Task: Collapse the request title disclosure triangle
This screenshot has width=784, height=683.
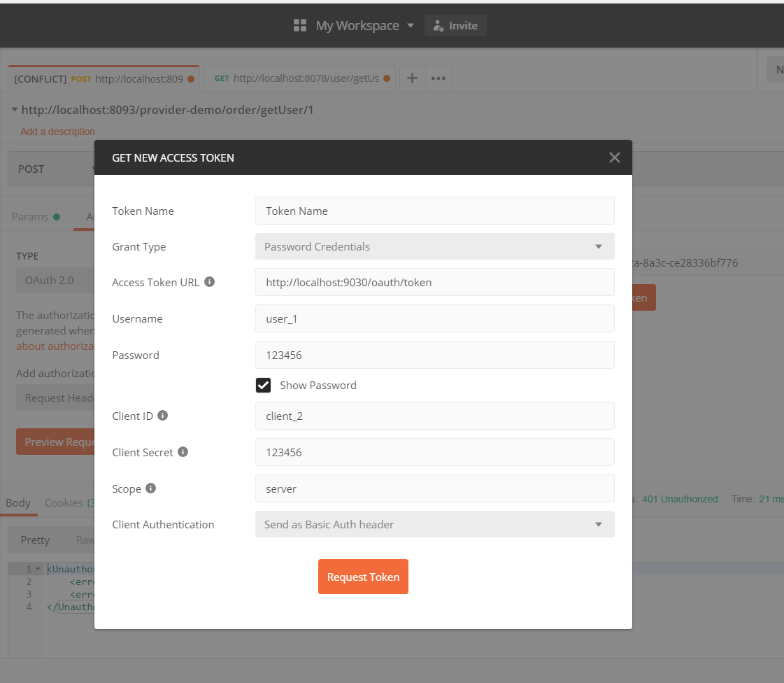Action: [x=15, y=110]
